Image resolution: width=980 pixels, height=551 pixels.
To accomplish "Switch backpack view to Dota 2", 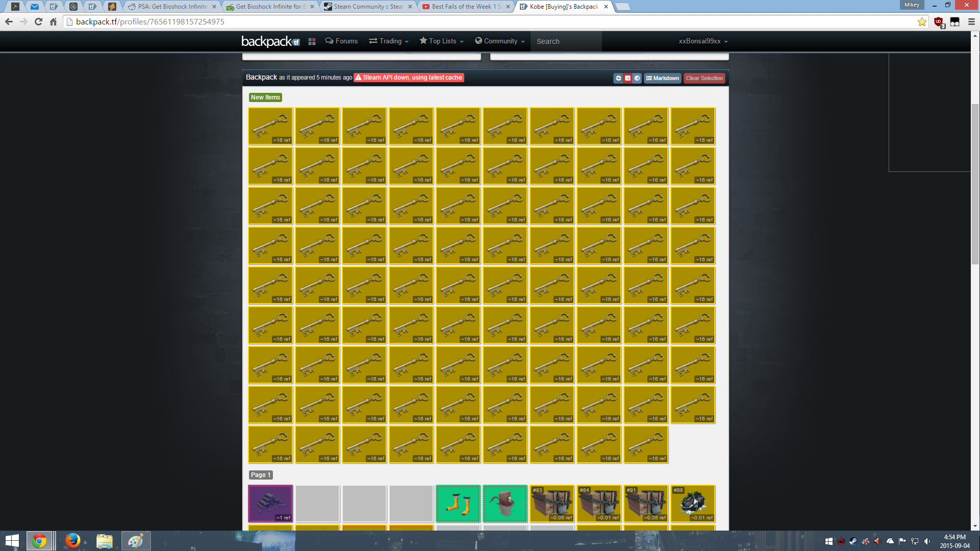I will tap(627, 78).
